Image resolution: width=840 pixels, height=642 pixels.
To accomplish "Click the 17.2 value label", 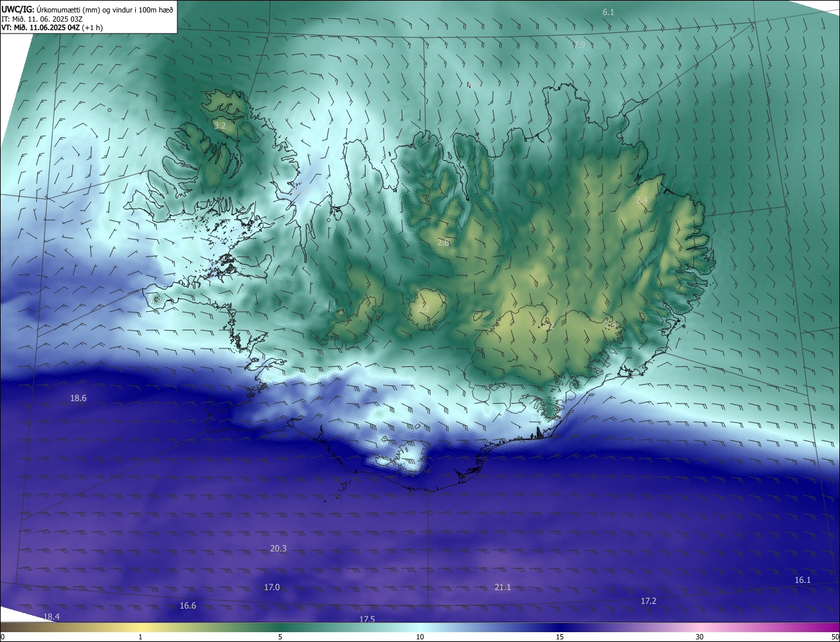I will (648, 601).
